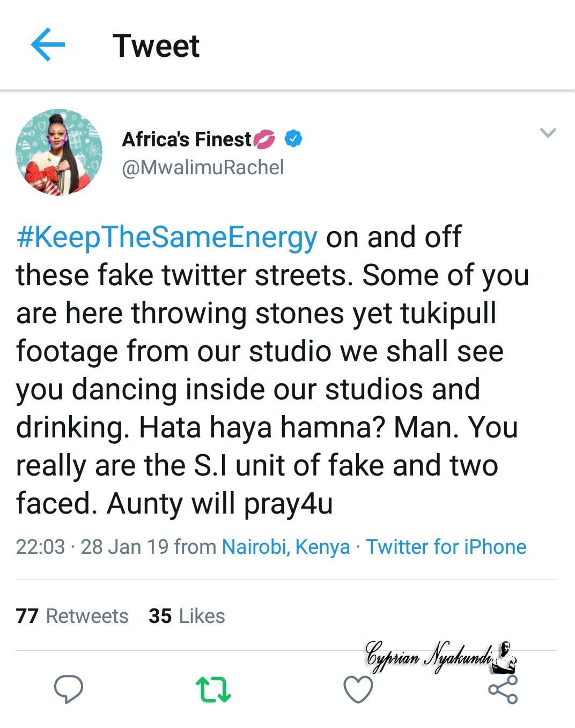View the 77 Retweets list
575x728 pixels.
click(72, 616)
